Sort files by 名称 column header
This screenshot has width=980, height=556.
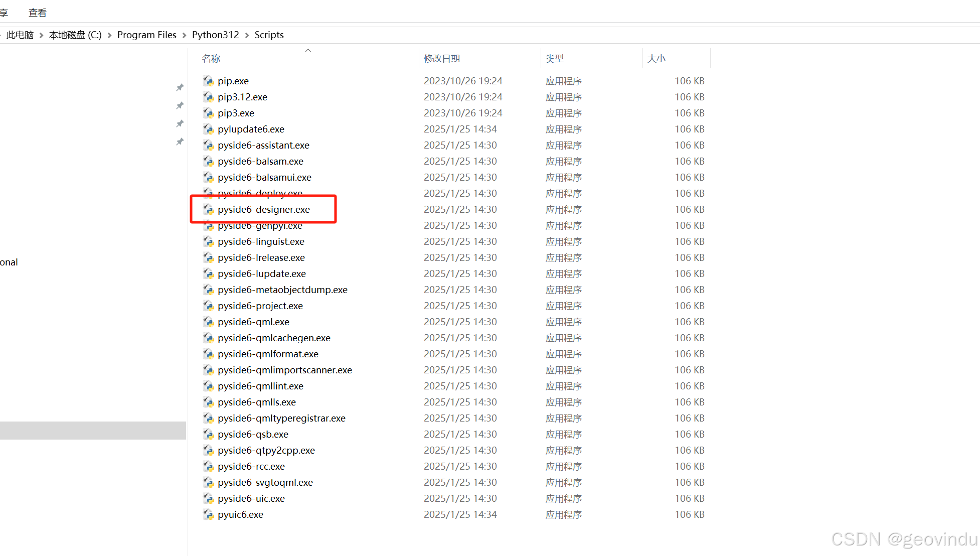(x=211, y=59)
